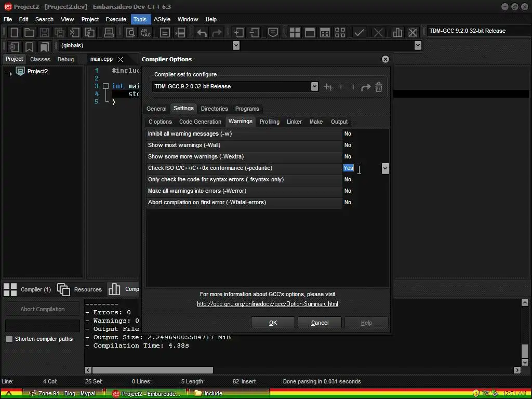Open the Profiling sub-tab
The height and width of the screenshot is (399, 532).
(270, 122)
